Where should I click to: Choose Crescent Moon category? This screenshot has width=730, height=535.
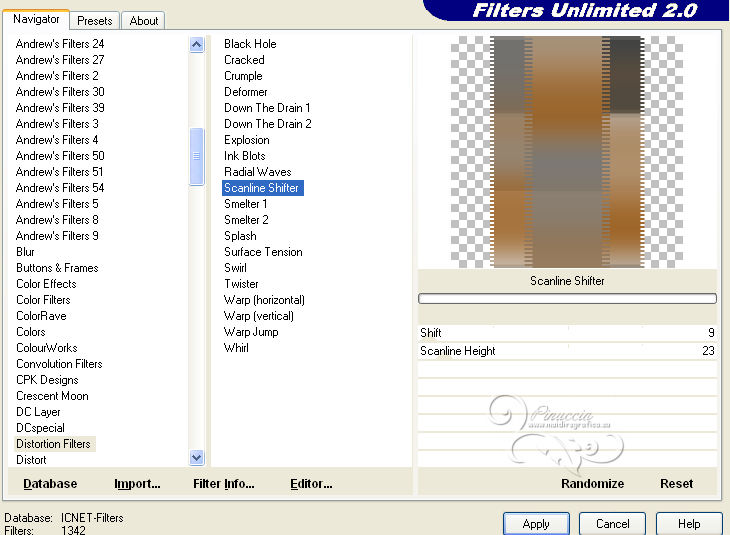click(x=52, y=396)
